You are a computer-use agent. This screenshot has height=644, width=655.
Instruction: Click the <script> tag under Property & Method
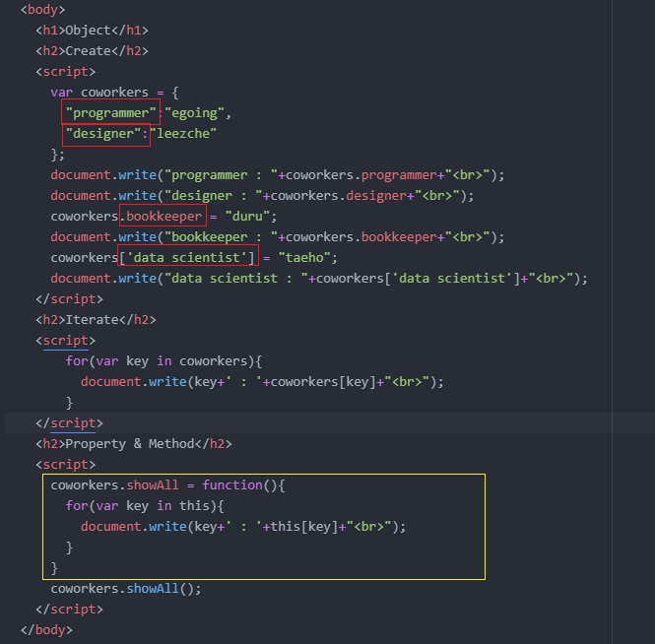[66, 465]
